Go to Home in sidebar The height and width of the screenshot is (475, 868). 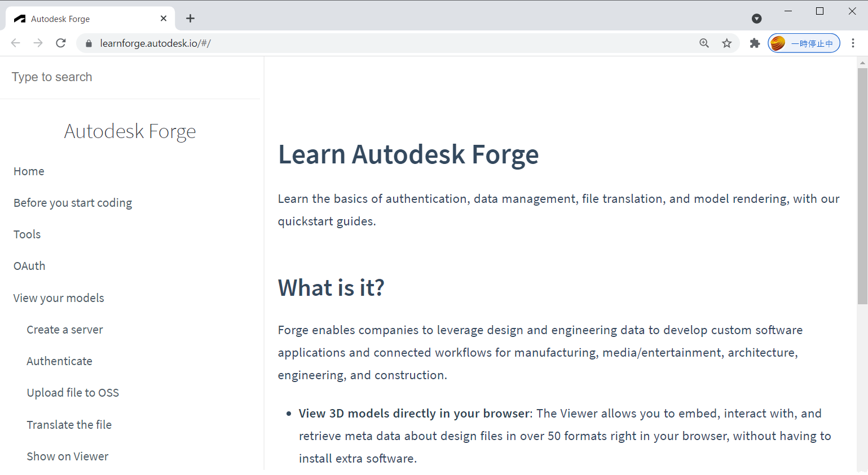coord(29,171)
